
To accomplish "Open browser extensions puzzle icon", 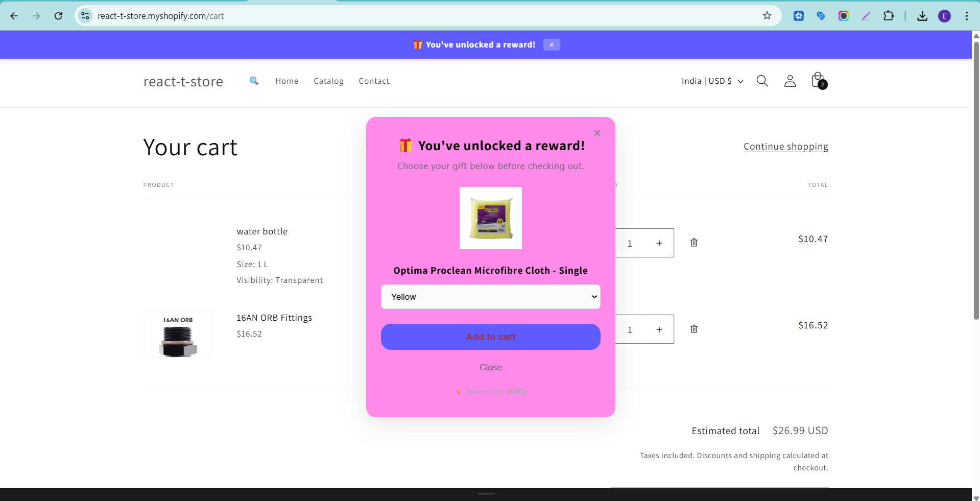I will tap(888, 16).
